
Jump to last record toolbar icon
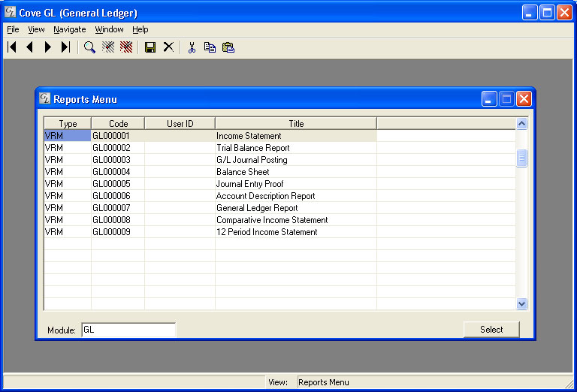pyautogui.click(x=65, y=47)
